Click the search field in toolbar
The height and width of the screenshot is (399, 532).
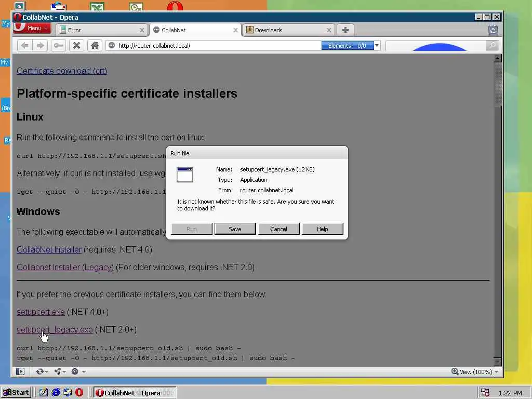436,46
